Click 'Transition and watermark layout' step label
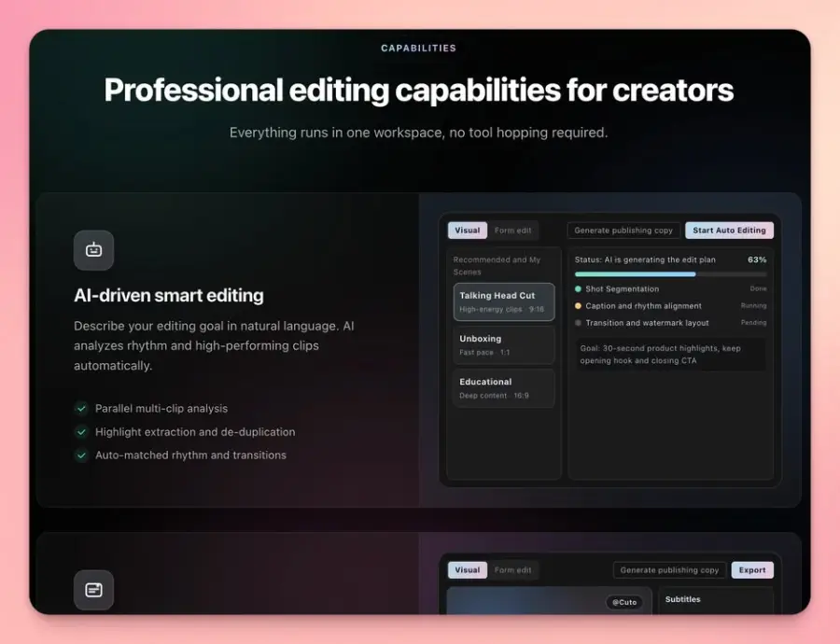 point(647,323)
